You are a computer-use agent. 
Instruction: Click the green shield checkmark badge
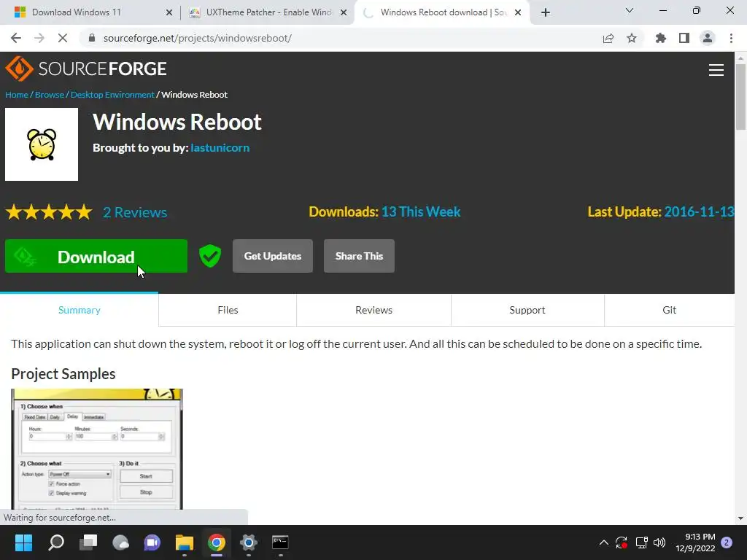pyautogui.click(x=210, y=256)
